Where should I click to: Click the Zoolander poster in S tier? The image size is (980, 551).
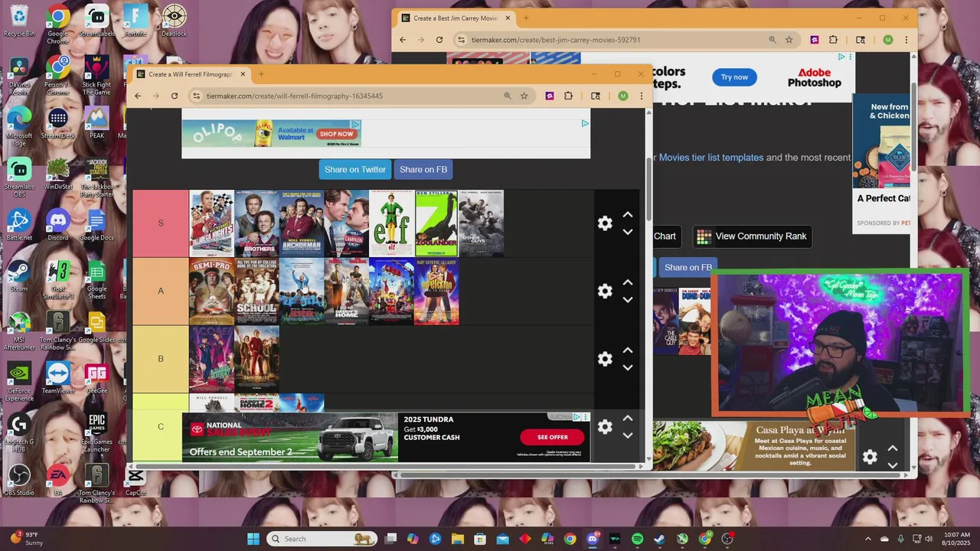click(436, 223)
